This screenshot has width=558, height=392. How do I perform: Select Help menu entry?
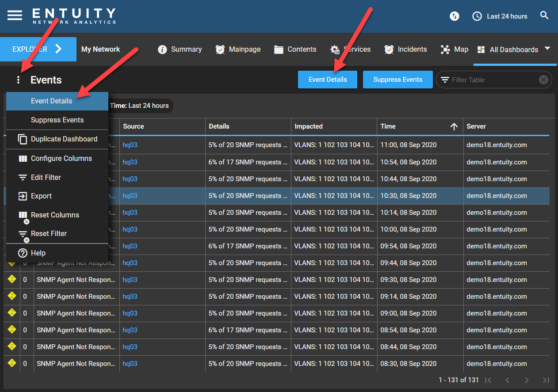coord(57,253)
